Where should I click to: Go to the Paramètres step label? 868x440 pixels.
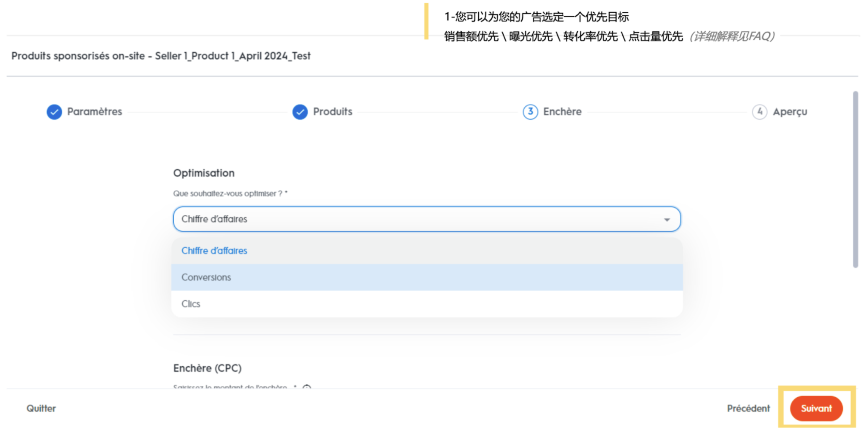[x=95, y=112]
